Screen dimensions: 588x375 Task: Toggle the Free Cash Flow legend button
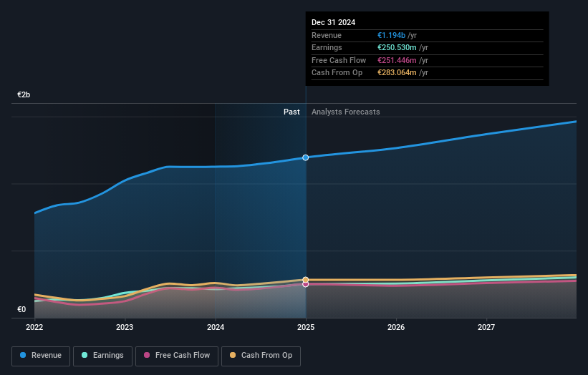click(177, 356)
